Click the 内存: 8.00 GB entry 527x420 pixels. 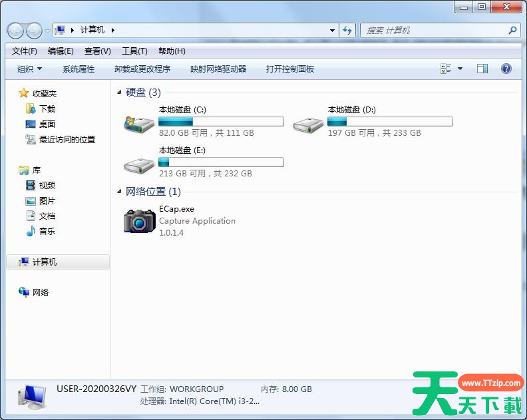pos(286,389)
